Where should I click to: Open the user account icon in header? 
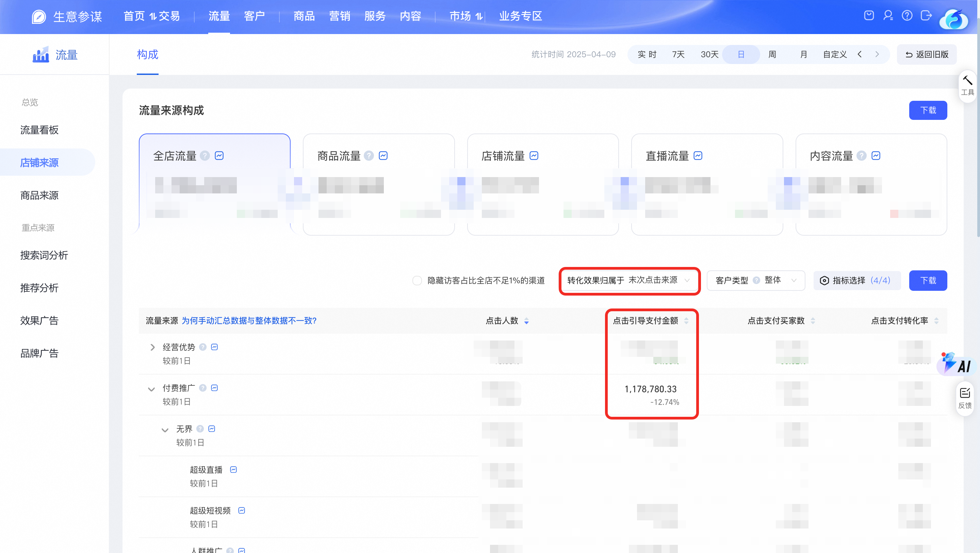click(888, 16)
